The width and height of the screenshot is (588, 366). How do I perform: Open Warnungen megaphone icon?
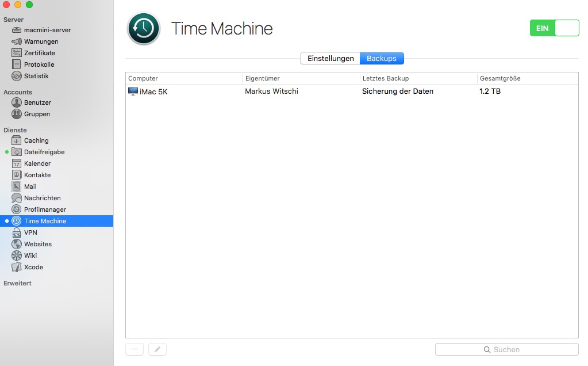pyautogui.click(x=17, y=41)
